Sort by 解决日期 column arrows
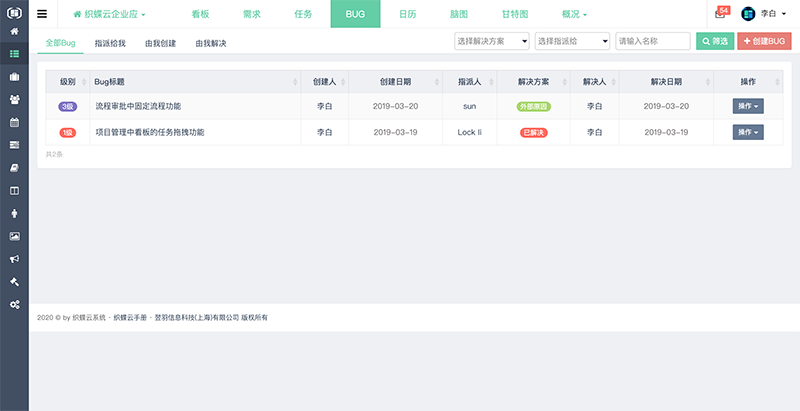800x411 pixels. 708,82
